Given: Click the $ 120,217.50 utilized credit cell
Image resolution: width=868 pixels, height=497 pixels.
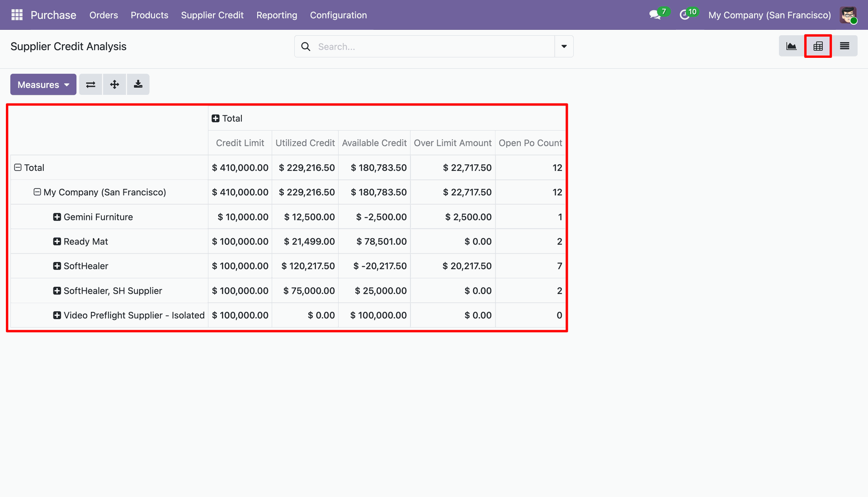Looking at the screenshot, I should coord(305,266).
